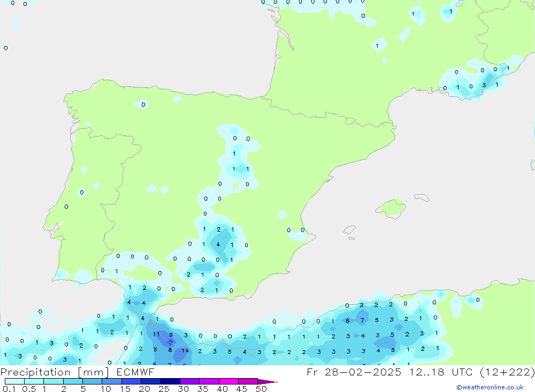Click the over-50 mm legend arrow tip

pos(267,382)
